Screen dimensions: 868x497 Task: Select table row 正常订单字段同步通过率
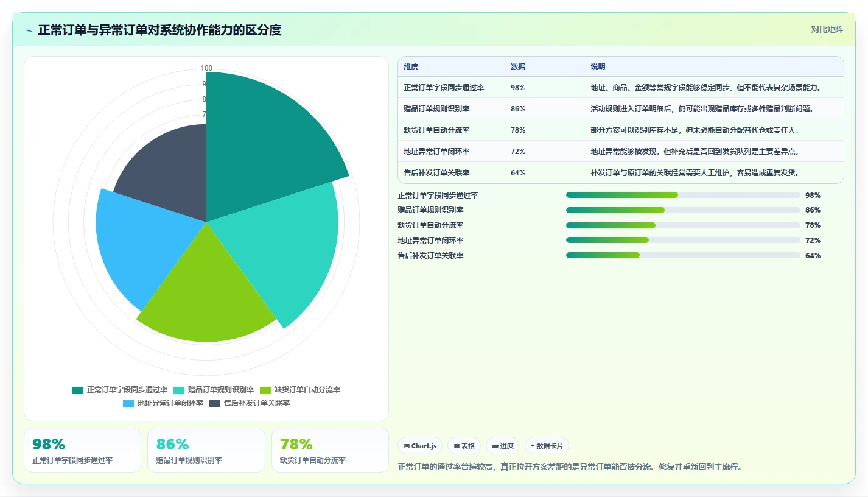click(620, 88)
